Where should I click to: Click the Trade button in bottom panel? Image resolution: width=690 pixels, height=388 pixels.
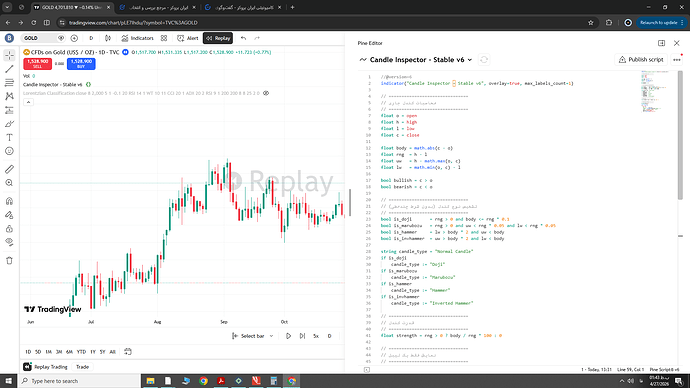(x=82, y=367)
